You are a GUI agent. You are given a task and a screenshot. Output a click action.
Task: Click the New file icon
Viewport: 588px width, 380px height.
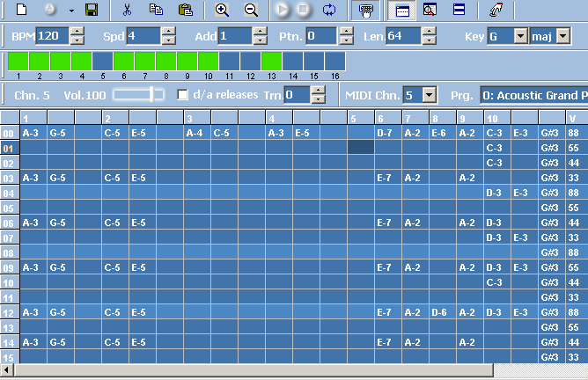pos(23,11)
